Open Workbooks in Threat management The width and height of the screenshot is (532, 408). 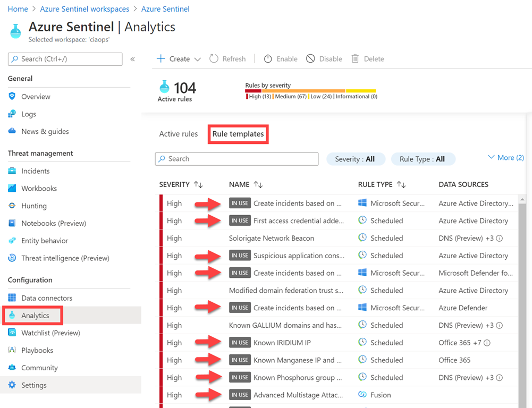point(39,189)
